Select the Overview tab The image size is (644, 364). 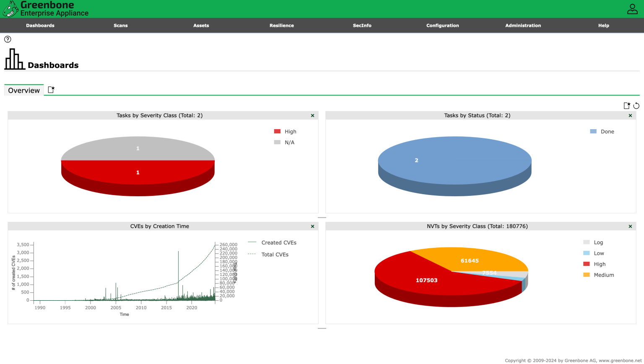tap(23, 90)
